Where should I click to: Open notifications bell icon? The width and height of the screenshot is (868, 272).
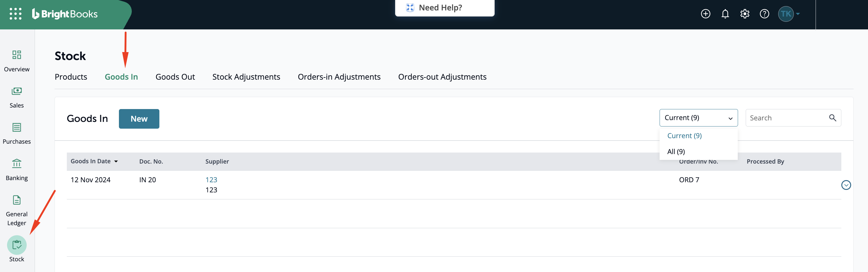pyautogui.click(x=725, y=14)
